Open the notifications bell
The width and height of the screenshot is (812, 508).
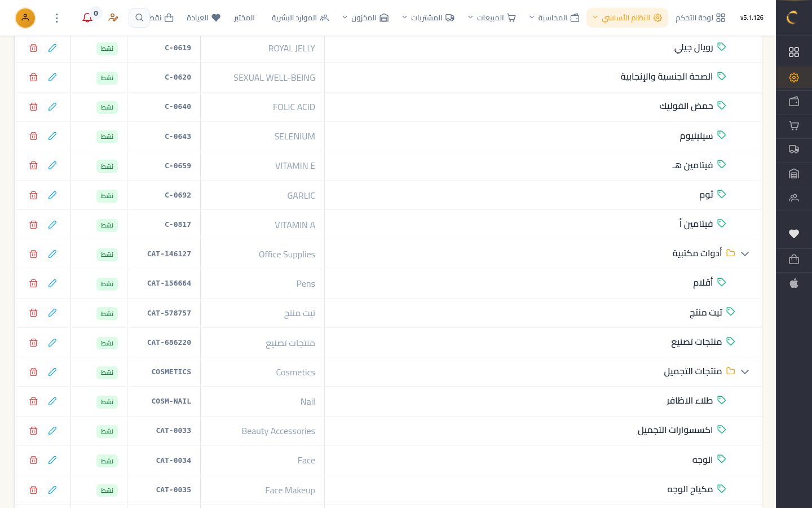click(87, 17)
